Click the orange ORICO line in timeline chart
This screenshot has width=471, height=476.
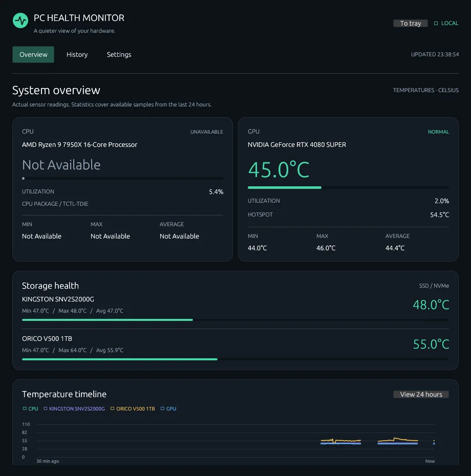click(398, 439)
